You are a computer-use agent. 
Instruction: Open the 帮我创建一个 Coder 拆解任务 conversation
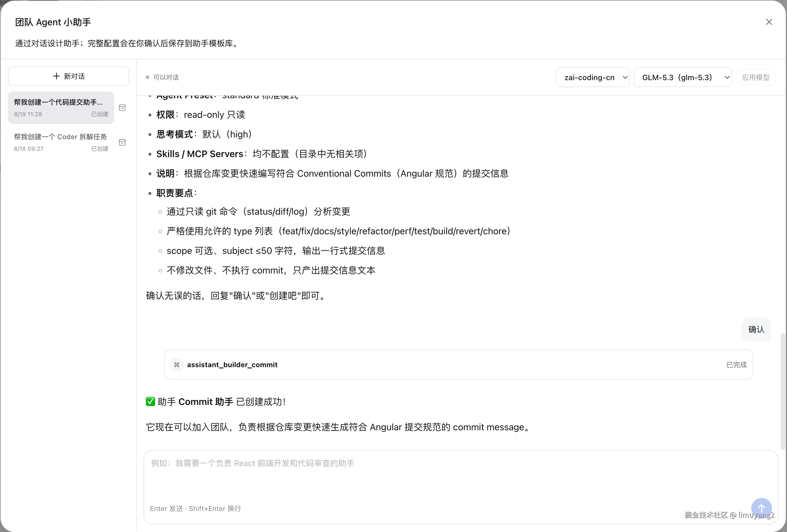61,142
